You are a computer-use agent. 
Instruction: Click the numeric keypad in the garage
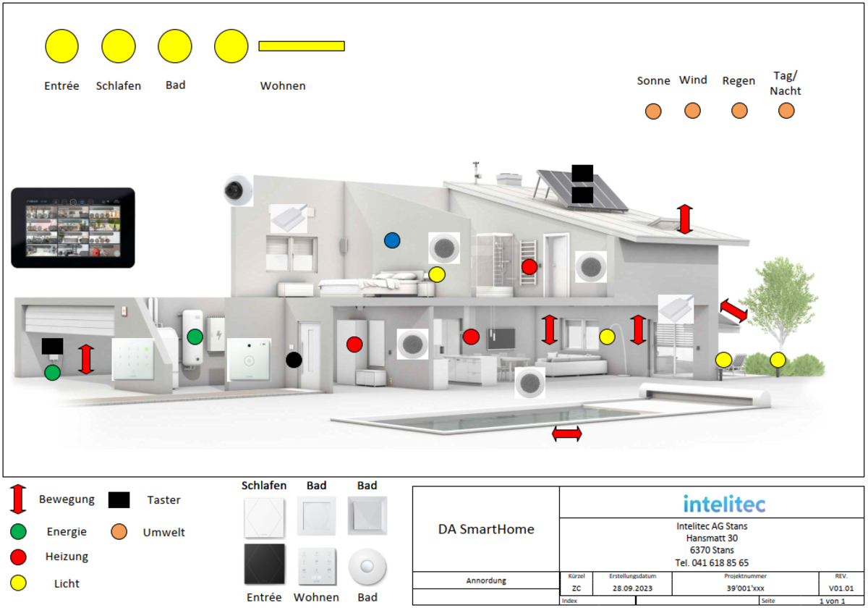coord(134,360)
